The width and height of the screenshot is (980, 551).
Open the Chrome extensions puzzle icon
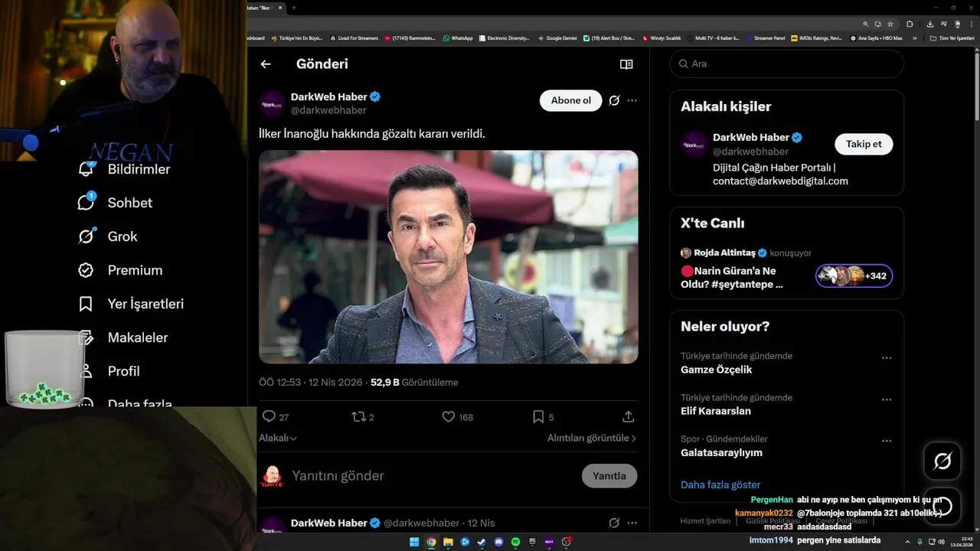pyautogui.click(x=910, y=24)
